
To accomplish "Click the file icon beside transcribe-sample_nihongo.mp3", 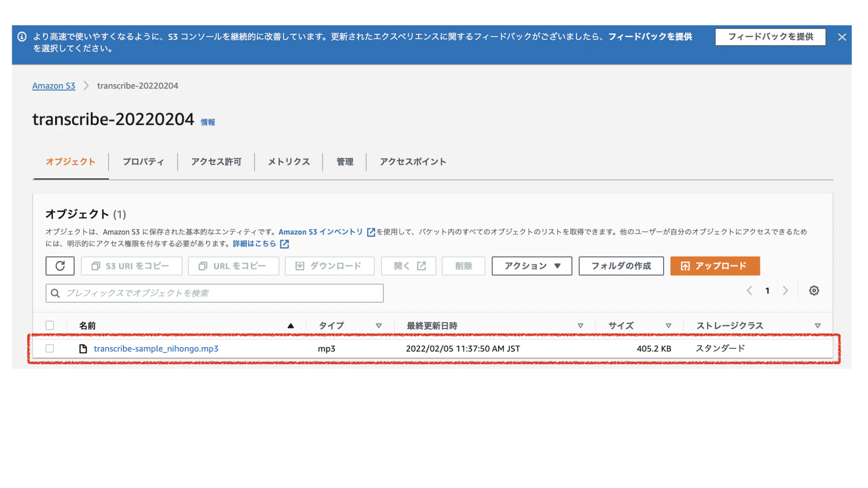I will 83,348.
